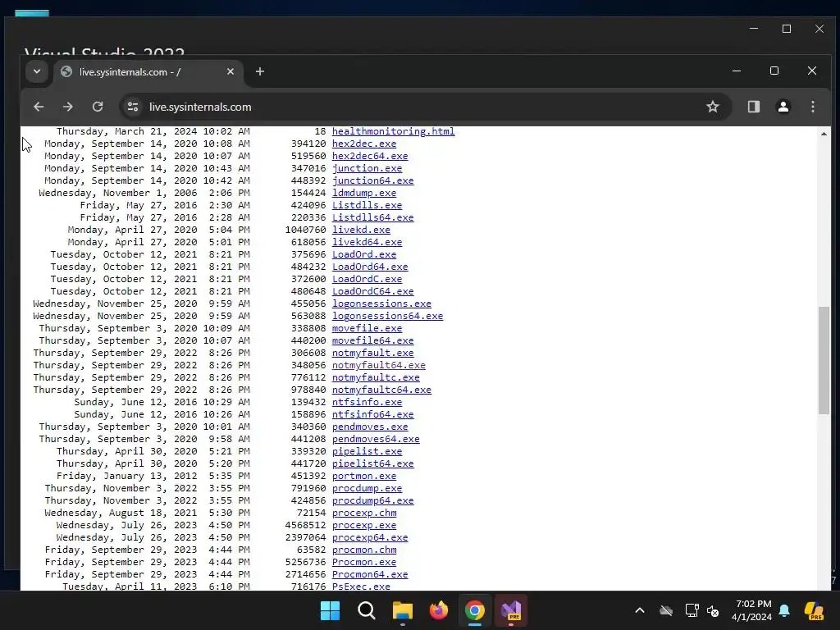This screenshot has width=840, height=630.
Task: Open the ldmdump.exe link
Action: 364,193
